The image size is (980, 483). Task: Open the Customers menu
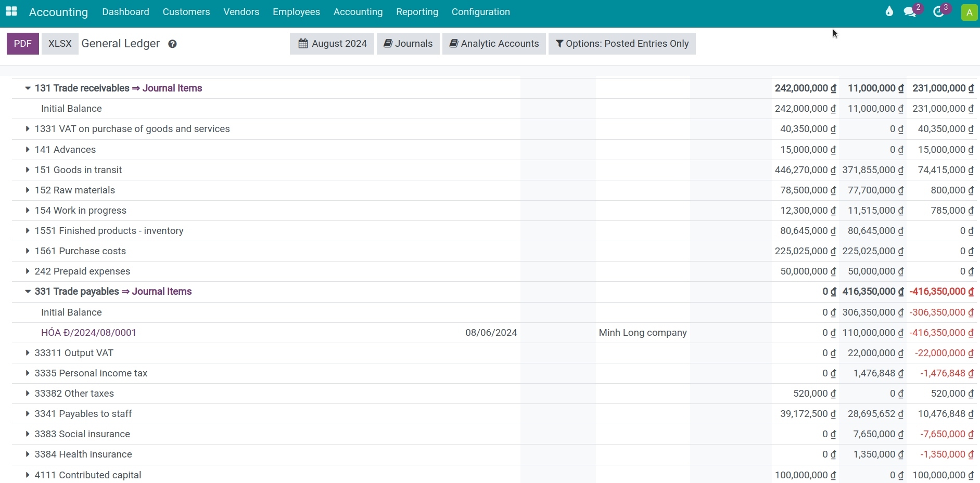186,12
